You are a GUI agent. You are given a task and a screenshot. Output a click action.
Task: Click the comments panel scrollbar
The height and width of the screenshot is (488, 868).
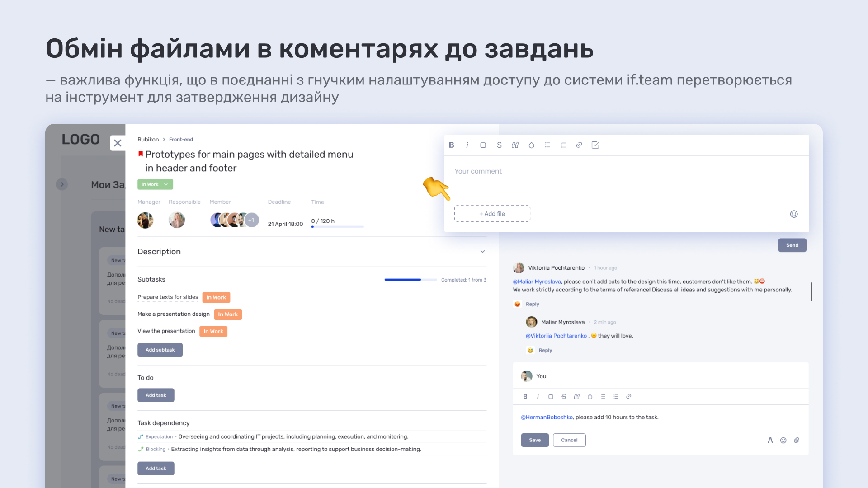(811, 292)
